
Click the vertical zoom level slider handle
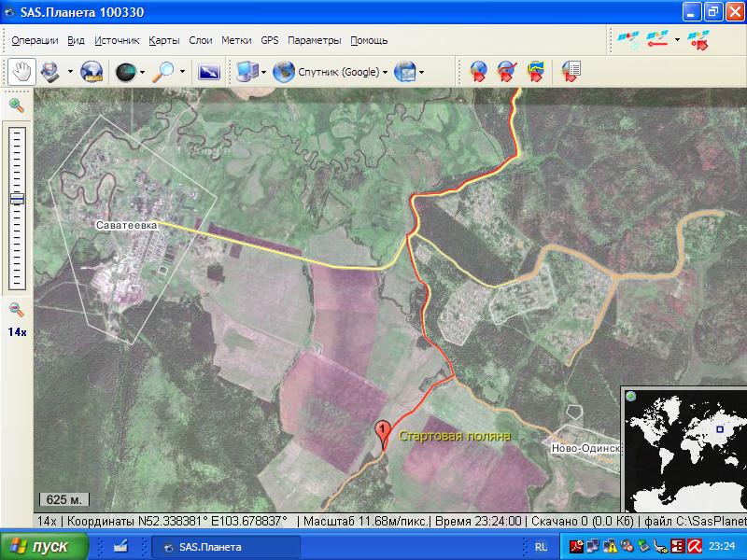tap(17, 198)
